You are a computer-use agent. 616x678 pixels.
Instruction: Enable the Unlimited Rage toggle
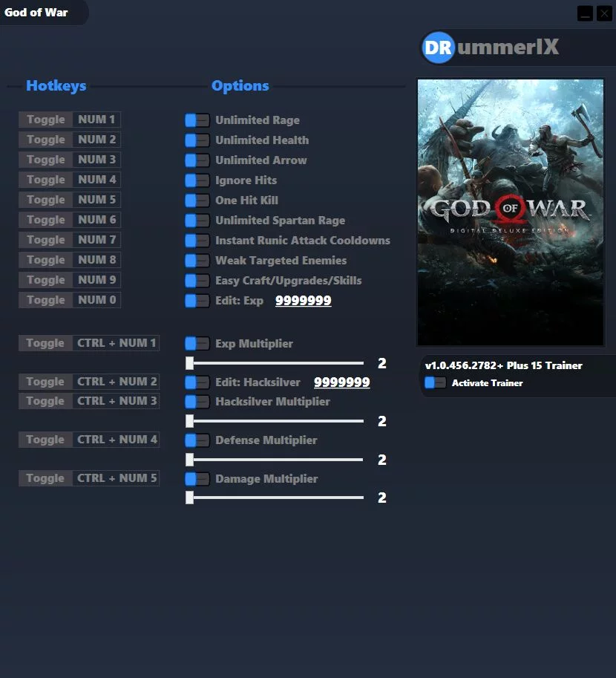197,120
